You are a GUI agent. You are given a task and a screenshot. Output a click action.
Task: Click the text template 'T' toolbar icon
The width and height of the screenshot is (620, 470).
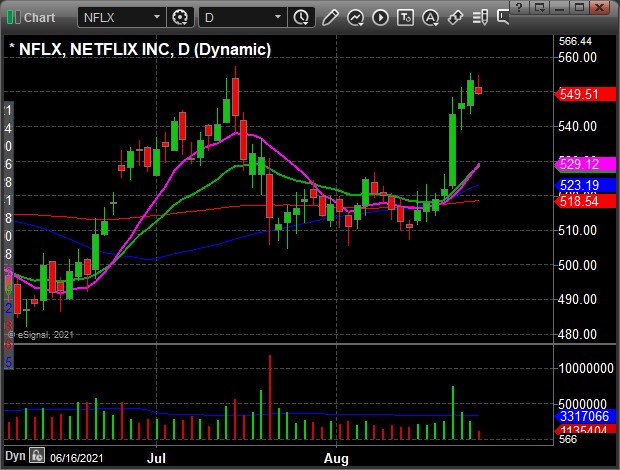click(x=406, y=17)
